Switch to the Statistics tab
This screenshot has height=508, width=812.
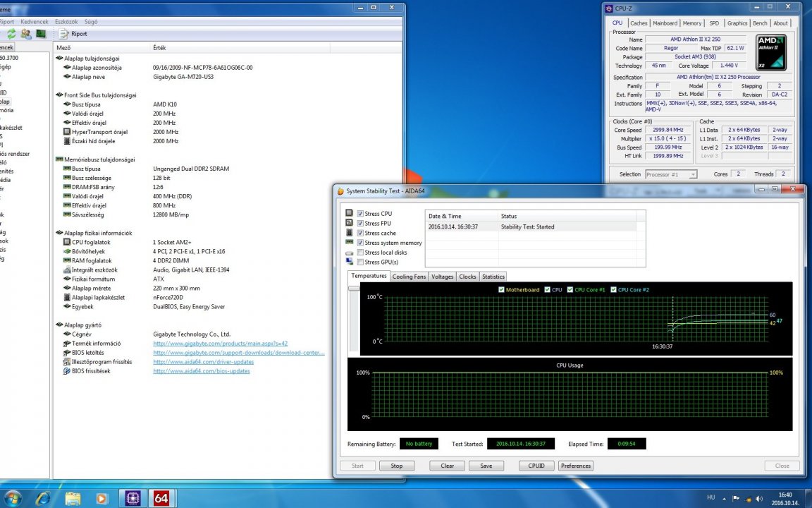click(x=493, y=277)
